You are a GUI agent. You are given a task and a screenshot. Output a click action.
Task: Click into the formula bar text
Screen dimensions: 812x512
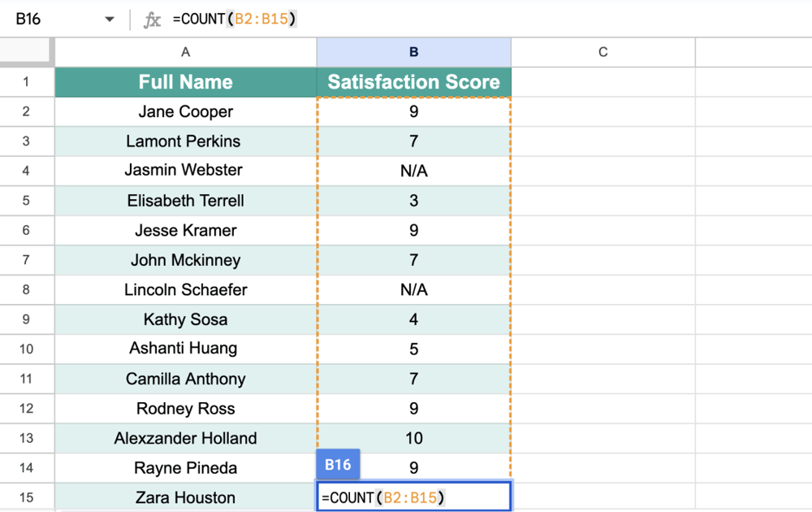[x=235, y=20]
